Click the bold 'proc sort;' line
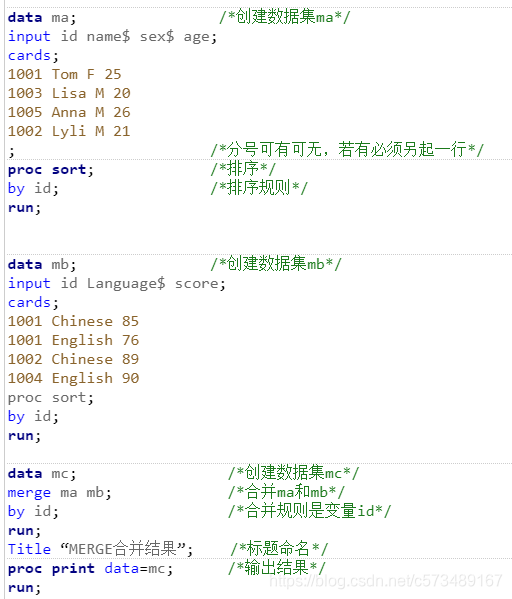The width and height of the screenshot is (512, 599). click(x=50, y=170)
